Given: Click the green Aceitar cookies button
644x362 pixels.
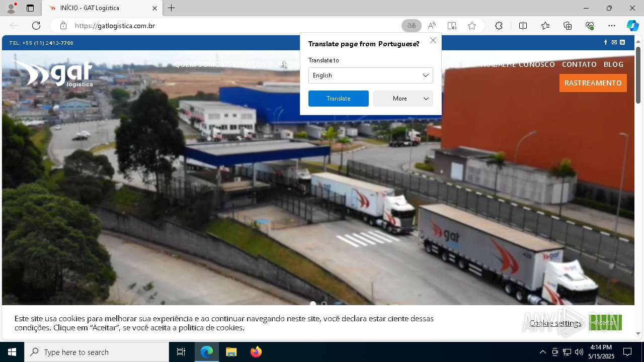Looking at the screenshot, I should [605, 323].
